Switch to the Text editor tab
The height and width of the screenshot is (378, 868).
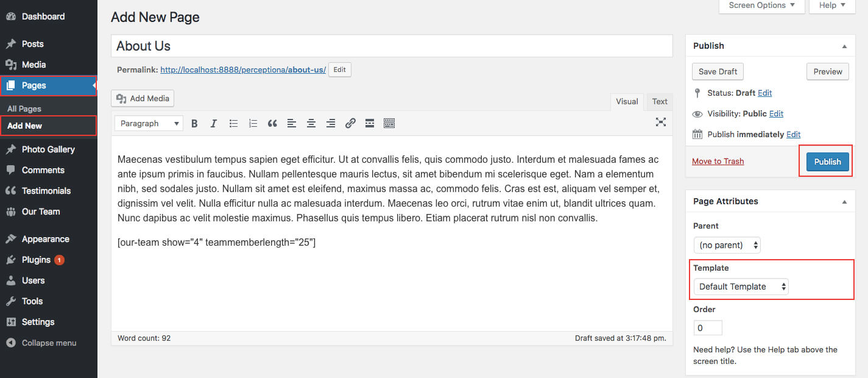tap(660, 102)
